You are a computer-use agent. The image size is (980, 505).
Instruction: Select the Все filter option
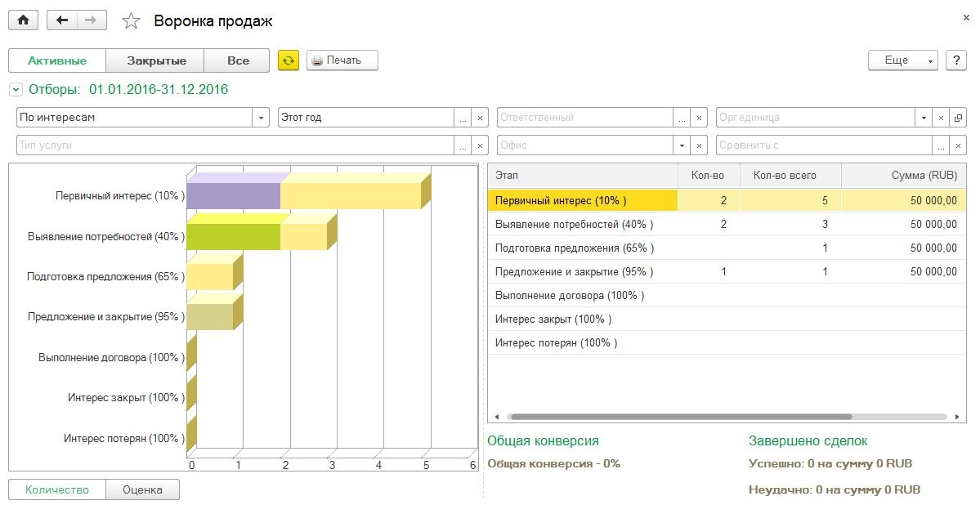tap(236, 60)
